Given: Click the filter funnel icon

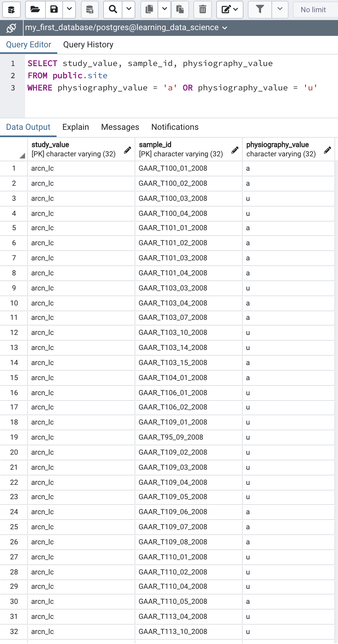Looking at the screenshot, I should (x=260, y=9).
